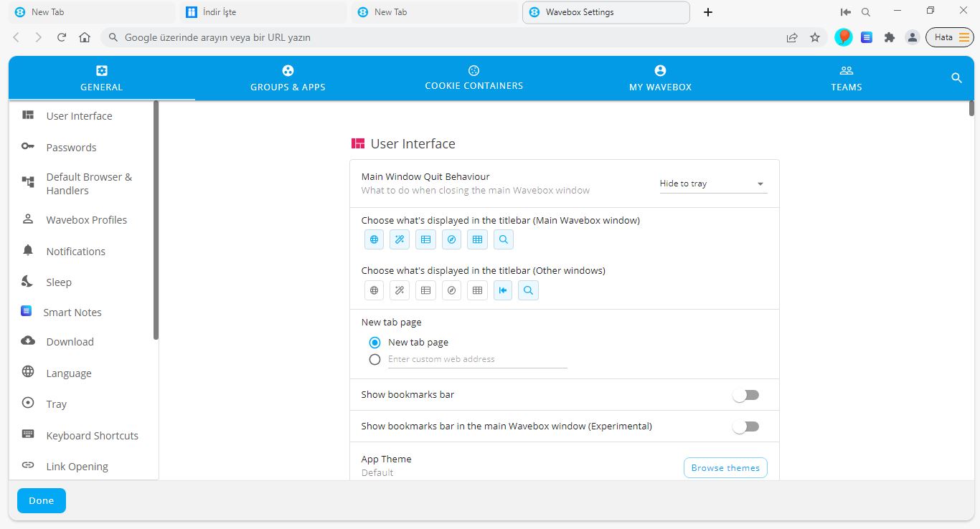980x529 pixels.
Task: Open Language settings in sidebar
Action: tap(80, 373)
